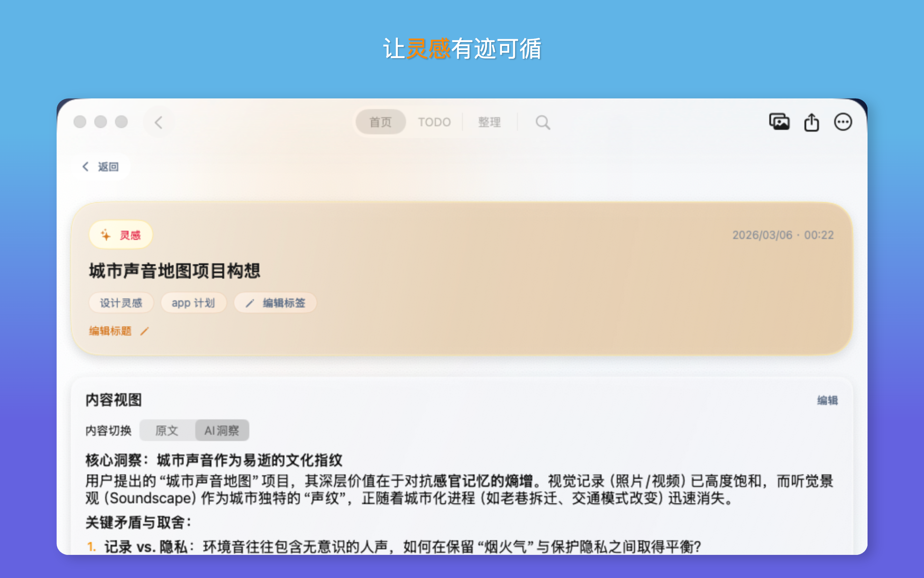The image size is (924, 578).
Task: Click the note title 城市声音地图项目构想
Action: click(x=175, y=271)
